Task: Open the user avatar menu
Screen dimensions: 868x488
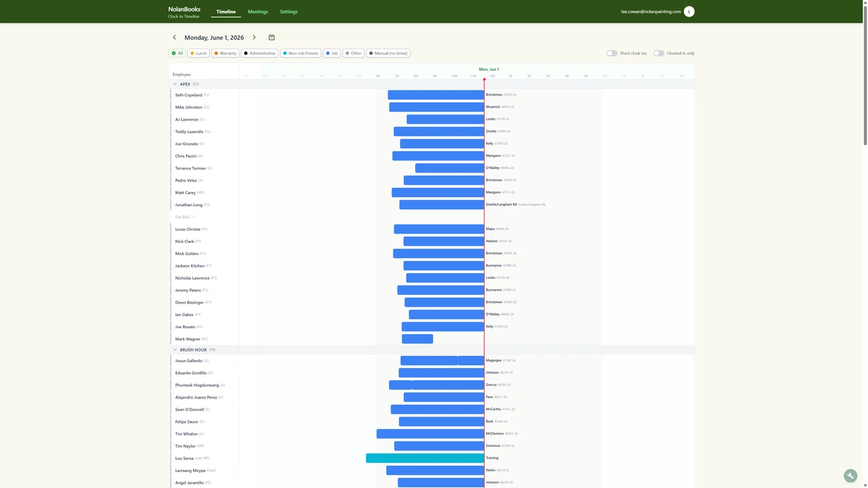Action: (689, 12)
